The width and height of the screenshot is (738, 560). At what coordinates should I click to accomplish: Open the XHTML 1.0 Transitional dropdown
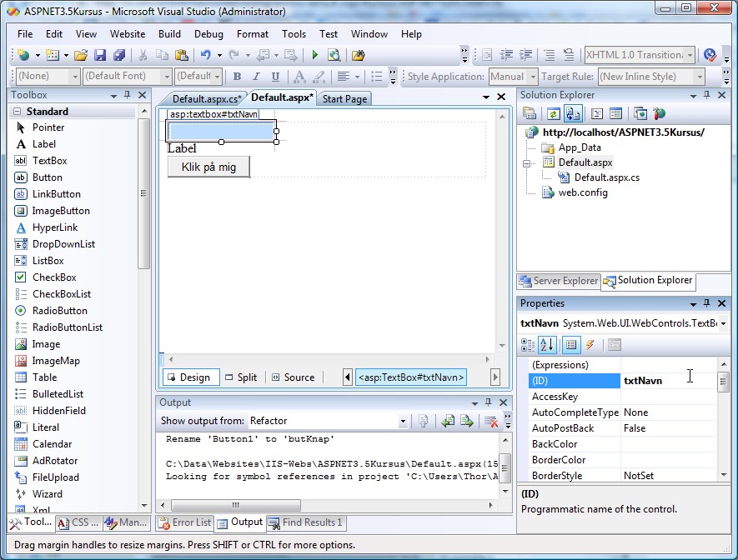coord(690,55)
